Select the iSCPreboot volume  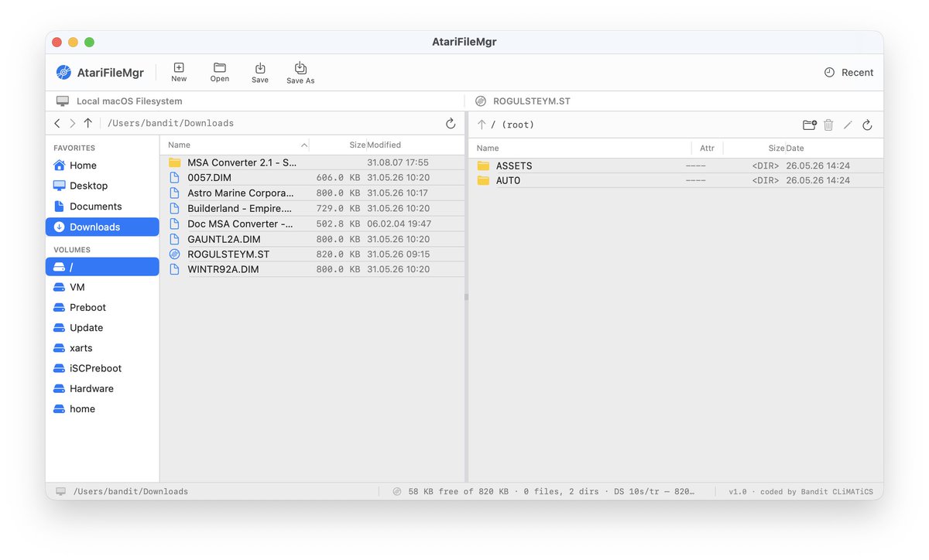102,368
